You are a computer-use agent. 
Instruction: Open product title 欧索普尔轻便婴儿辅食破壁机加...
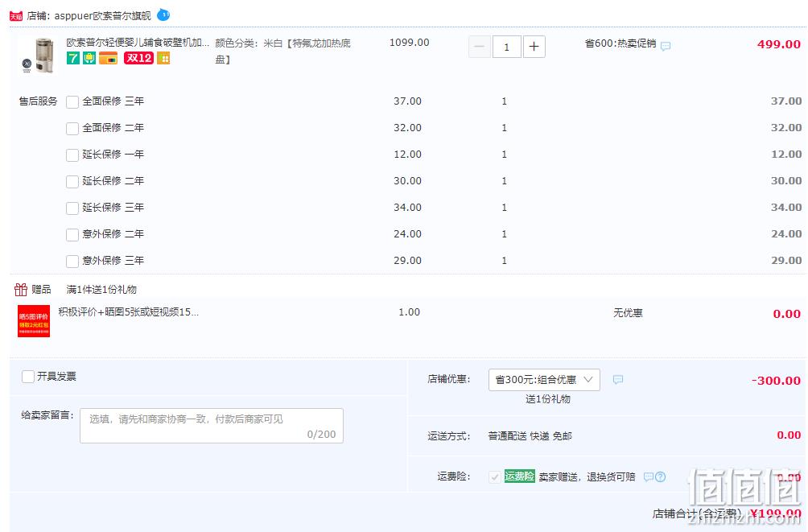(x=138, y=43)
